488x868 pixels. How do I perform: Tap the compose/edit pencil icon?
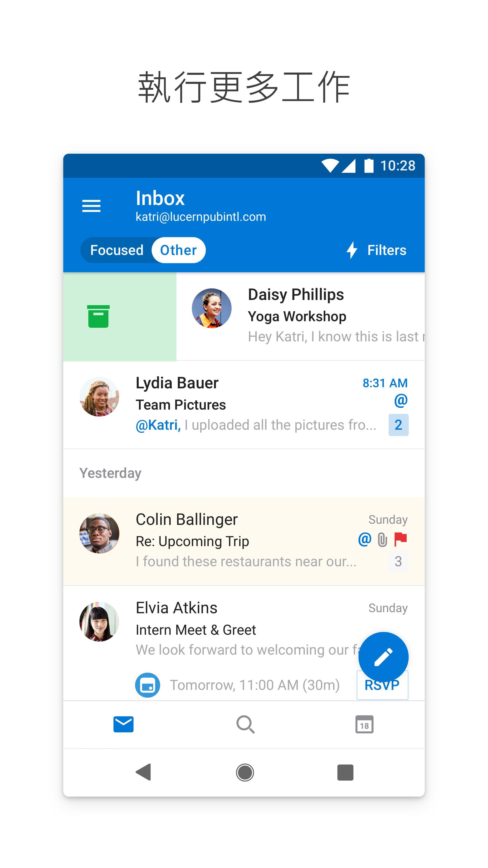382,656
